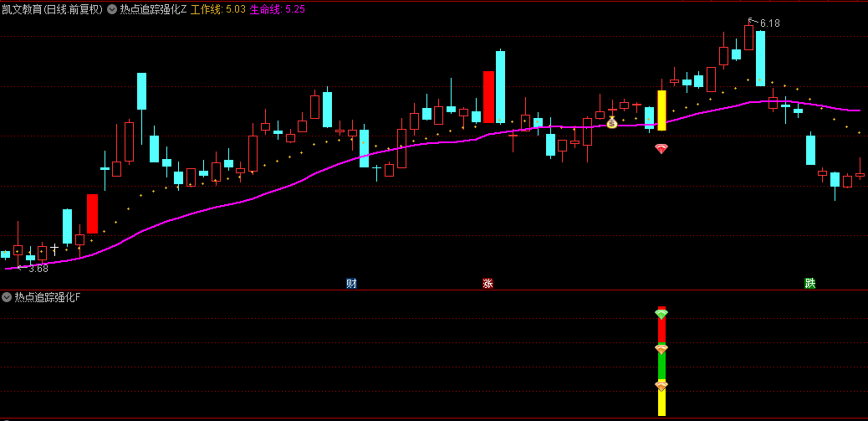Click the orange diamond between red and green segments
The height and width of the screenshot is (421, 868).
[x=661, y=349]
